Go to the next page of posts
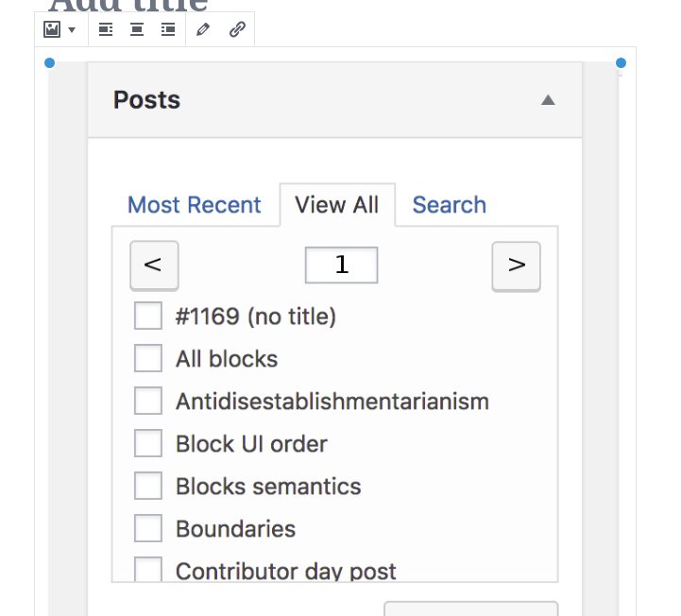The height and width of the screenshot is (616, 681). pos(516,265)
